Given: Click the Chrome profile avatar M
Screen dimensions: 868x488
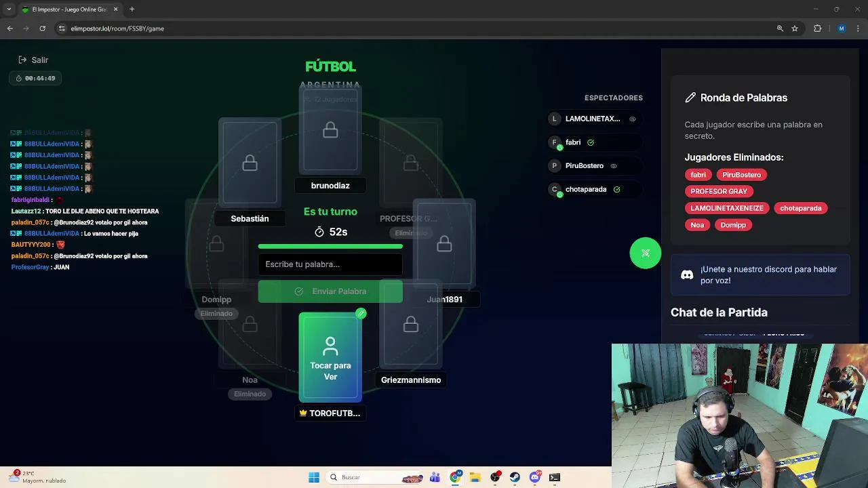Looking at the screenshot, I should [842, 28].
